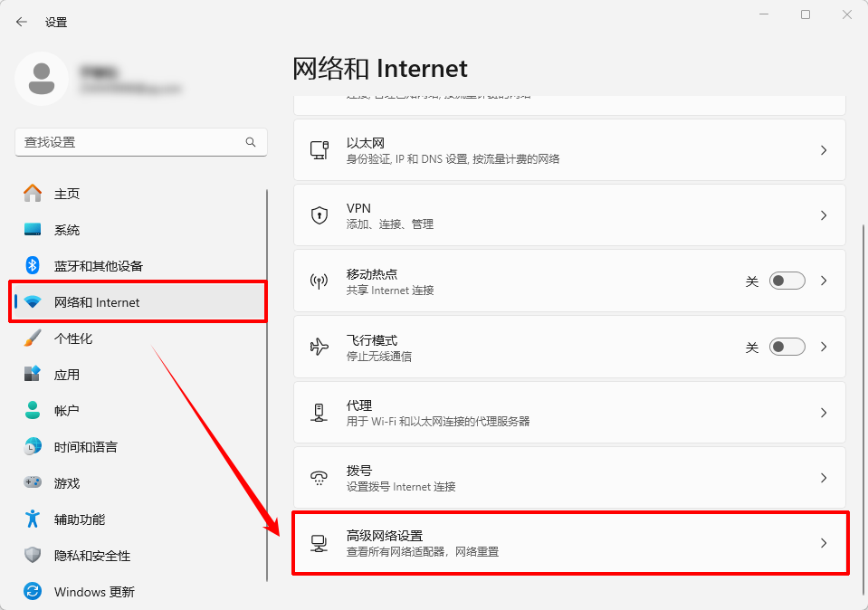Click the shield icon for 隐私和安全性

coord(33,555)
